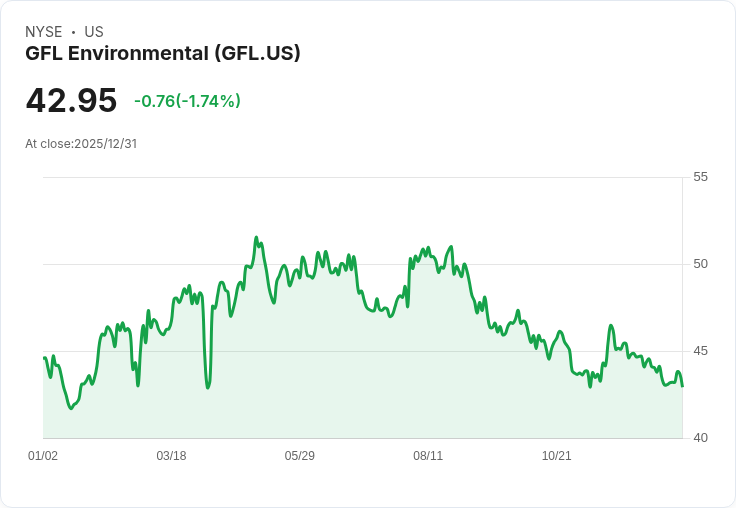Select the 10/21 date on the time axis
736x508 pixels.
556,456
